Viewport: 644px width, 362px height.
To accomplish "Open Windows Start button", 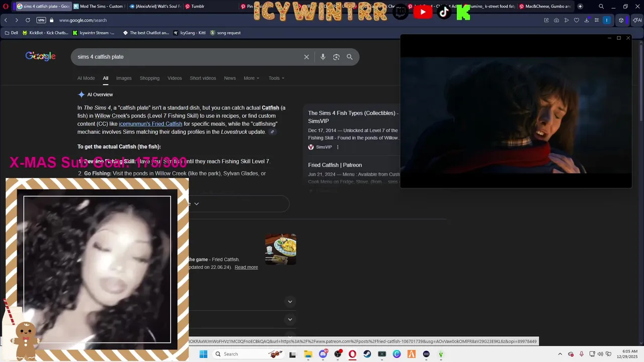I will click(x=203, y=354).
